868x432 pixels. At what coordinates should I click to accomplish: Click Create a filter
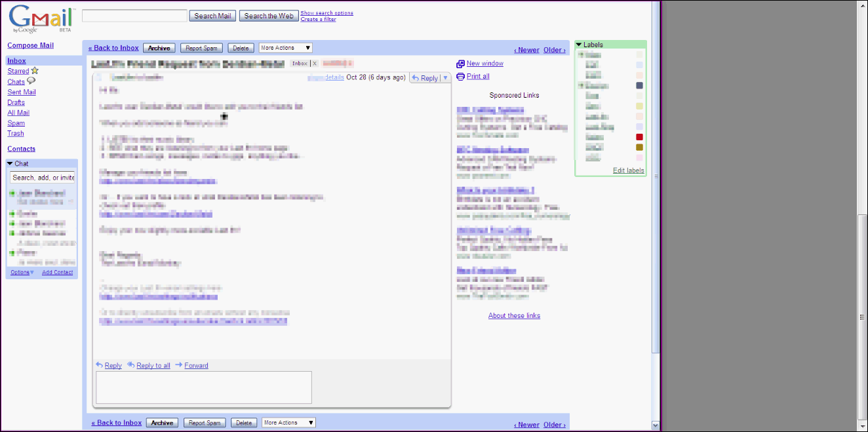click(319, 19)
